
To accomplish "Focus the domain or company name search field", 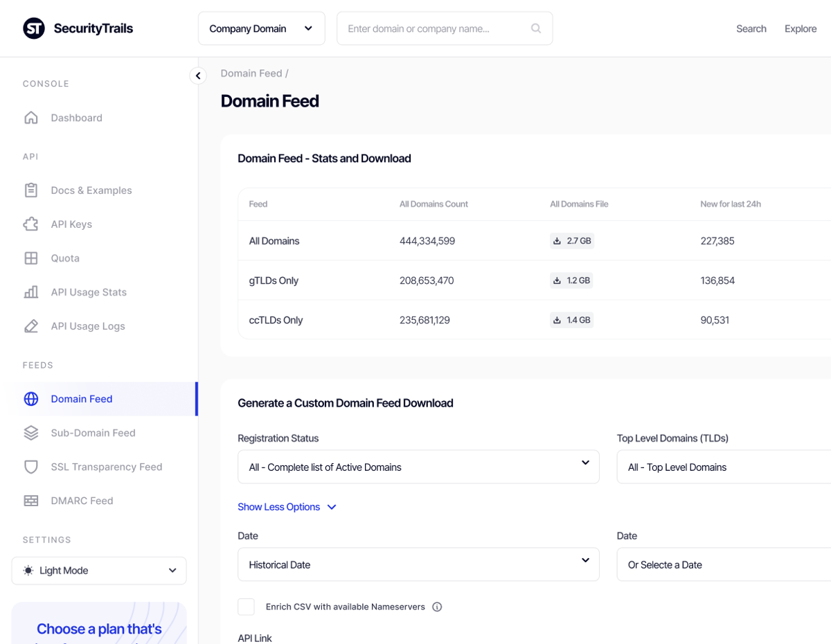I will pos(445,28).
